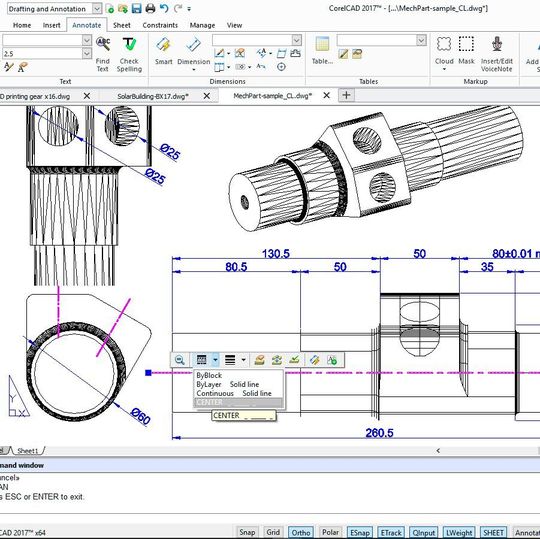Open Drafting and Annotation workspace dropdown
The width and height of the screenshot is (540, 539).
pos(97,9)
